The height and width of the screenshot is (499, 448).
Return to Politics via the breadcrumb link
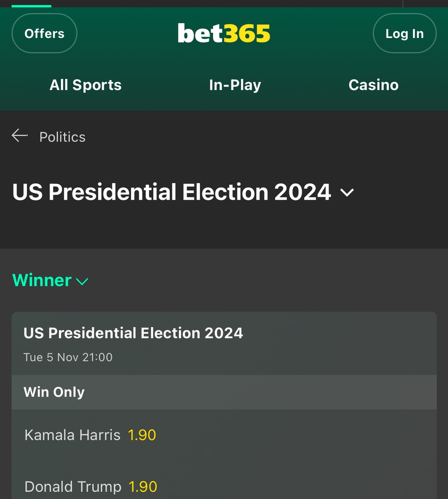tap(62, 137)
